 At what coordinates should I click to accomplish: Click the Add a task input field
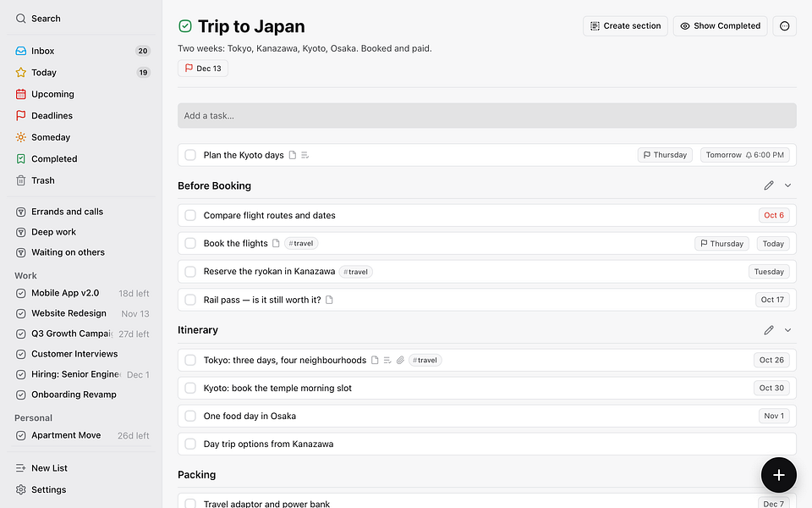point(487,116)
